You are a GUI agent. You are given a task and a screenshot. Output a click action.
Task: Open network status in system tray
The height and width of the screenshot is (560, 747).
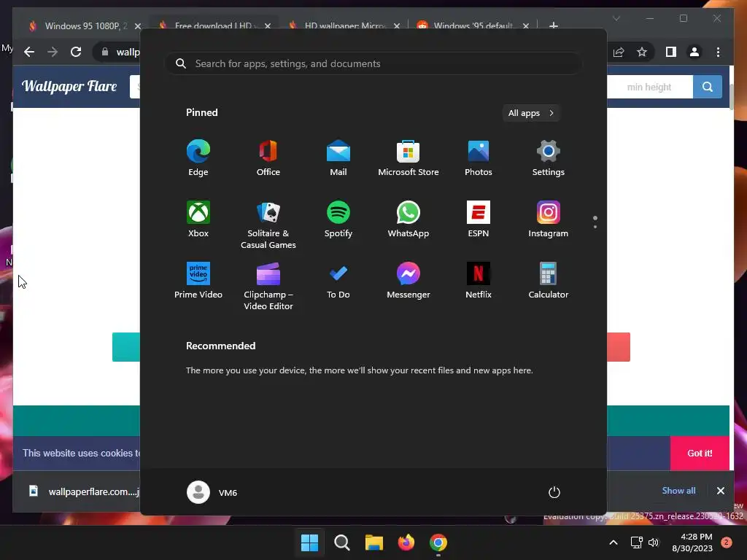coord(636,542)
